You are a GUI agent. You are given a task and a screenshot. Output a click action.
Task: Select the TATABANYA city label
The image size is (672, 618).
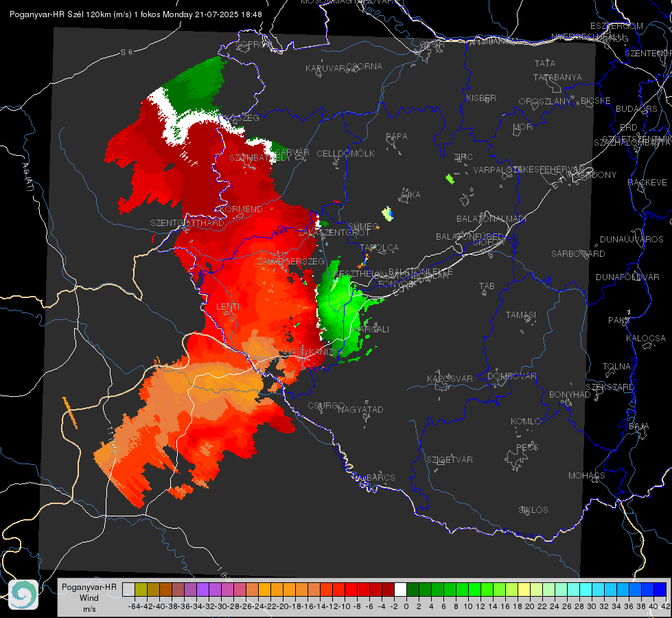(x=557, y=78)
